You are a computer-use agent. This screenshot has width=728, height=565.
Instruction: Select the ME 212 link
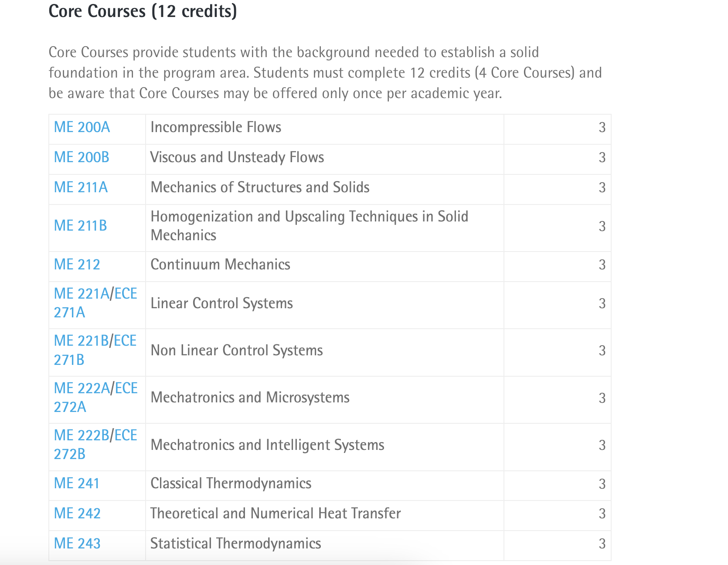tap(77, 265)
